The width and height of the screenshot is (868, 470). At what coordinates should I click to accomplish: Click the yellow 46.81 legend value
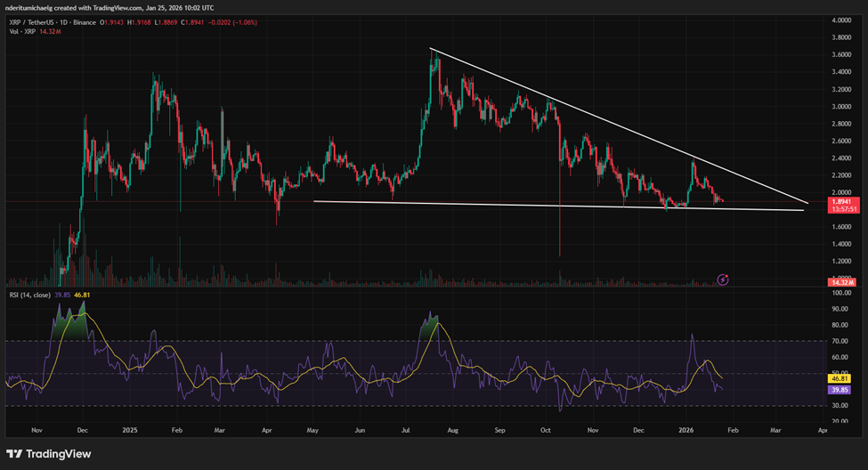tap(82, 295)
